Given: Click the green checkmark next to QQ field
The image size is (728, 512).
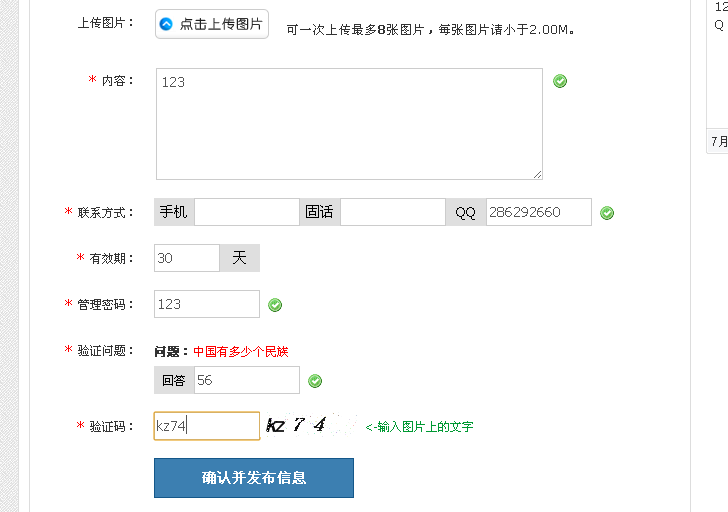Looking at the screenshot, I should 607,213.
